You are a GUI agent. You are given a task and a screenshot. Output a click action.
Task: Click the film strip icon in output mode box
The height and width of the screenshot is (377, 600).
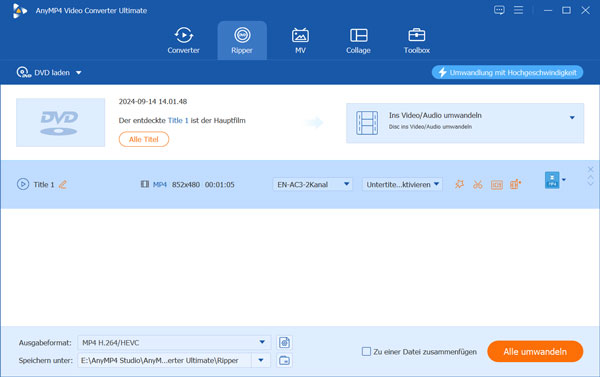point(367,123)
